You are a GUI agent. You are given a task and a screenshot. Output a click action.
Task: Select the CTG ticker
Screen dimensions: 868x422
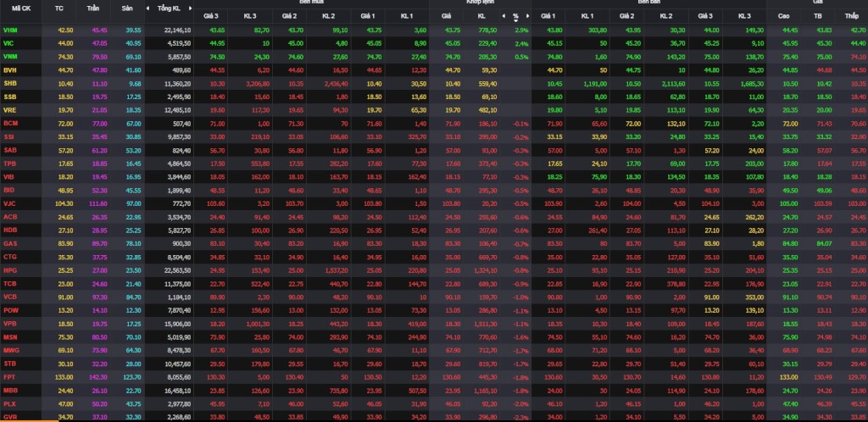[x=10, y=257]
